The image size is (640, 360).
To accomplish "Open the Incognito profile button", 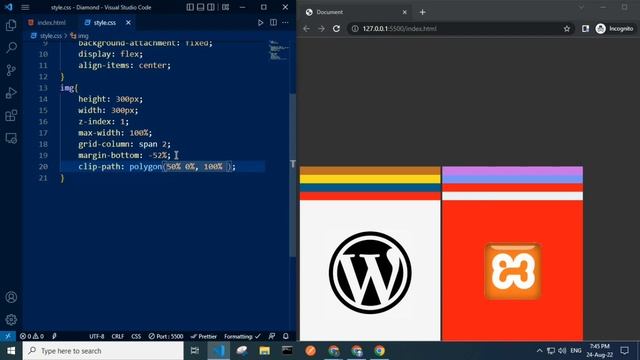I will point(615,29).
